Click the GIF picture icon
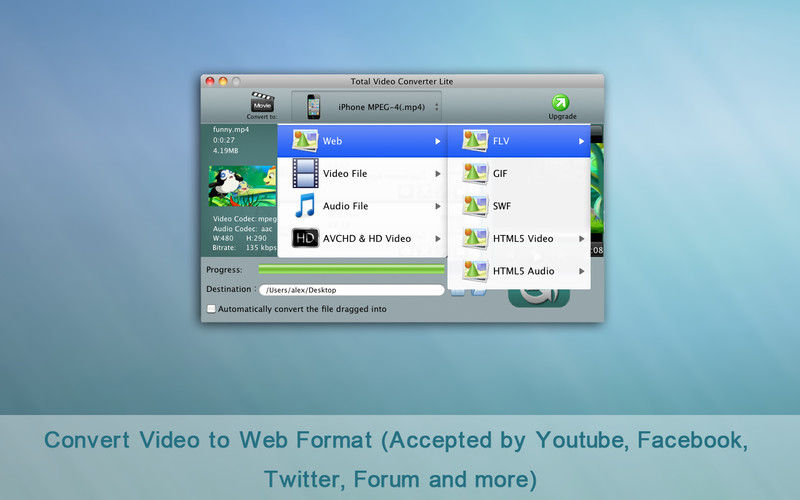The height and width of the screenshot is (500, 800). click(x=475, y=173)
